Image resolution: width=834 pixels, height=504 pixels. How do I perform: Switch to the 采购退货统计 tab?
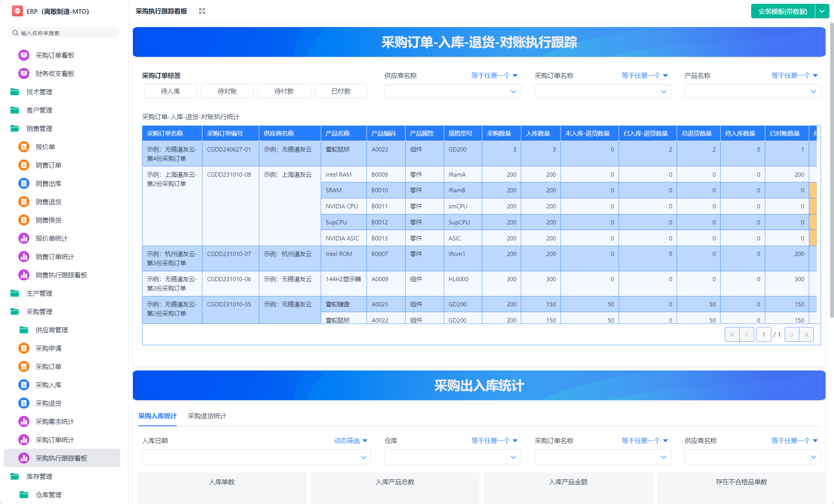pos(207,416)
